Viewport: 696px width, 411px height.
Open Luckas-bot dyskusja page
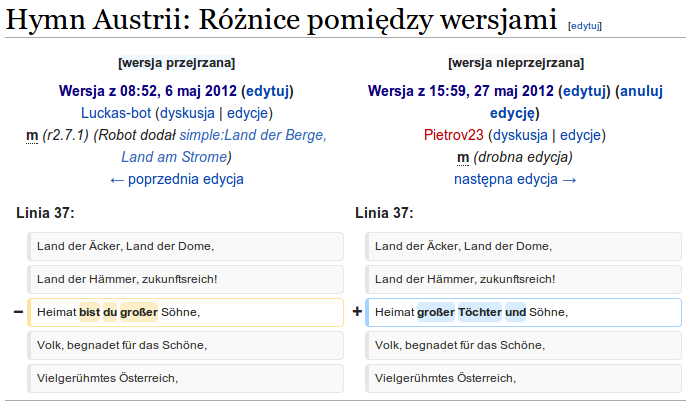[x=185, y=113]
